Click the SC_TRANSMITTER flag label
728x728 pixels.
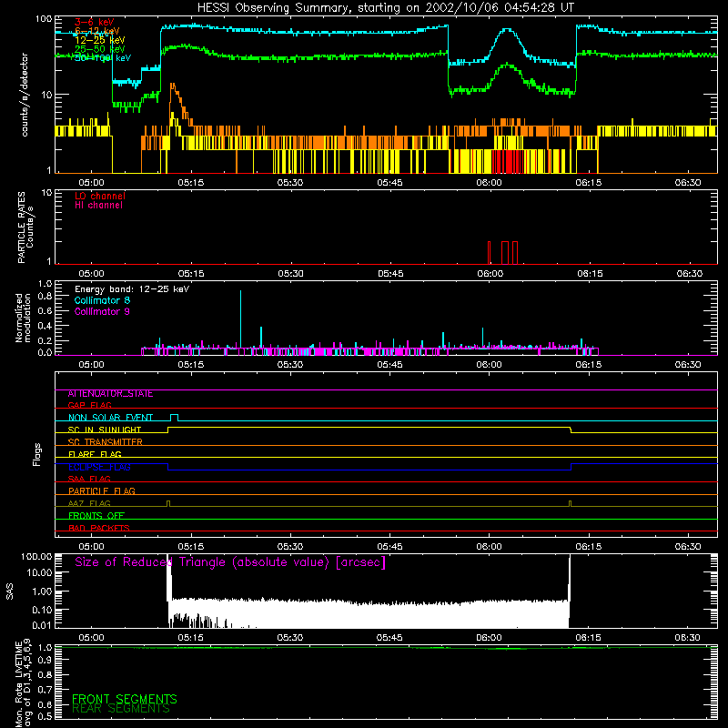click(x=106, y=442)
